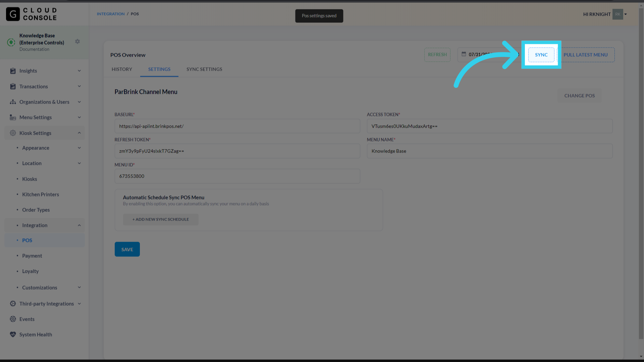Click the Knowledge Base location pin icon
Screen dimensions: 644x362
pyautogui.click(x=11, y=42)
